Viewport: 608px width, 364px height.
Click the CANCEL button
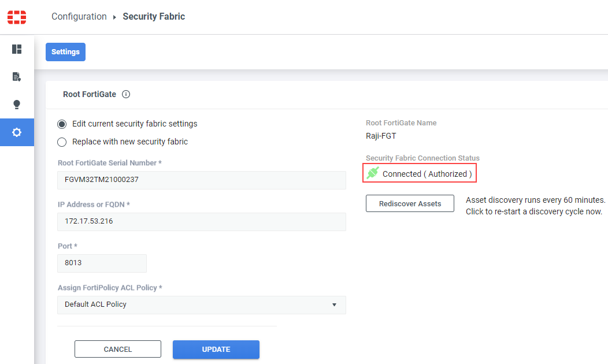pyautogui.click(x=118, y=350)
